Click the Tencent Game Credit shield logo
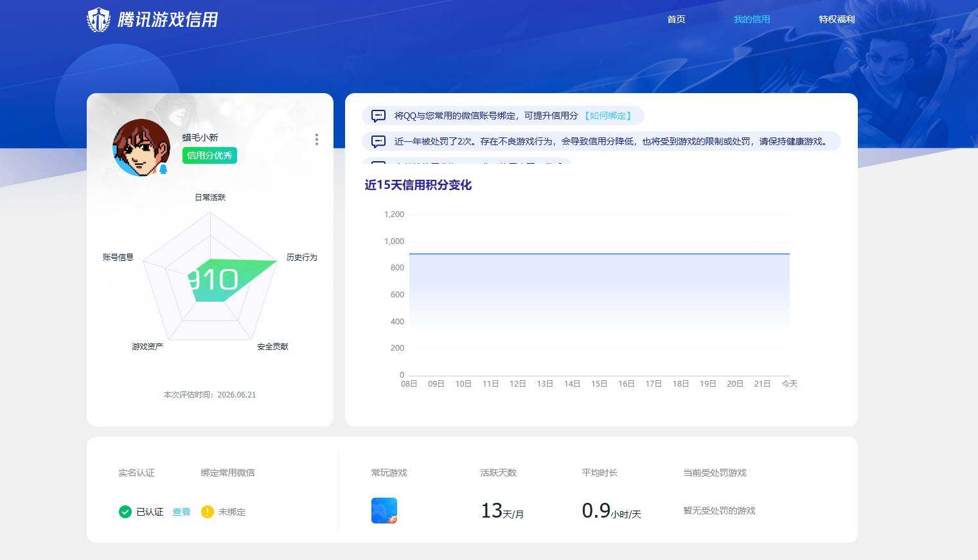Screen dimensions: 978x560 tap(99, 20)
